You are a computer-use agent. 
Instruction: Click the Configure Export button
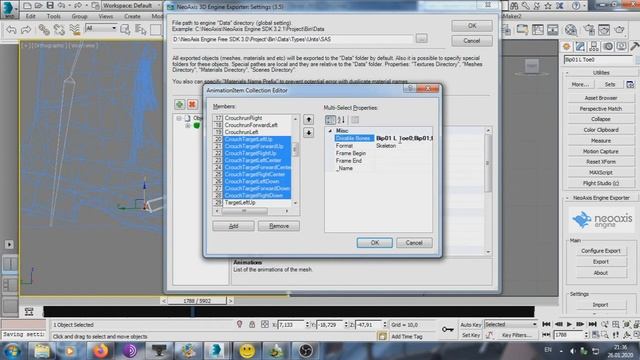600,251
